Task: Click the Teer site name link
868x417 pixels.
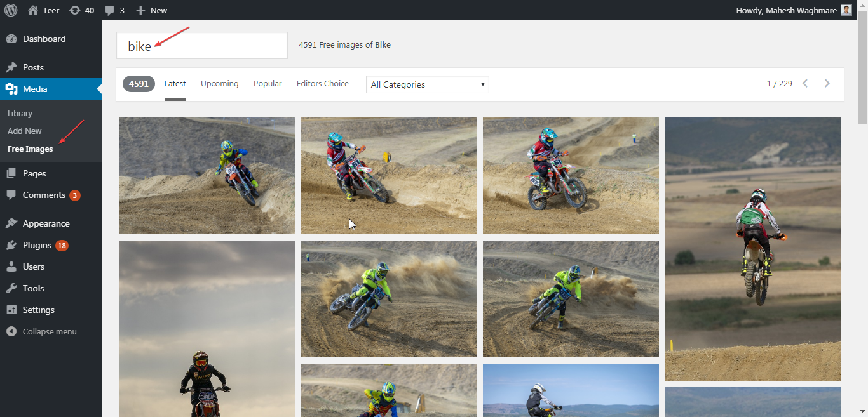Action: [x=51, y=10]
